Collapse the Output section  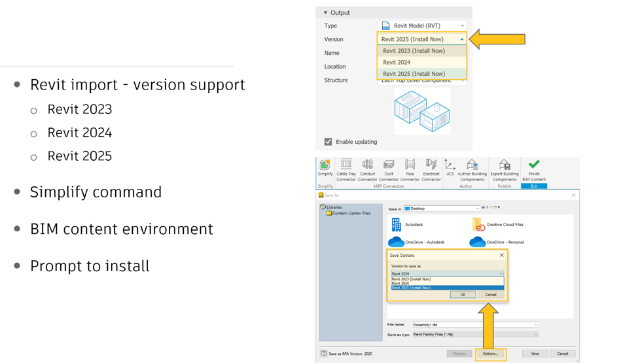(325, 12)
